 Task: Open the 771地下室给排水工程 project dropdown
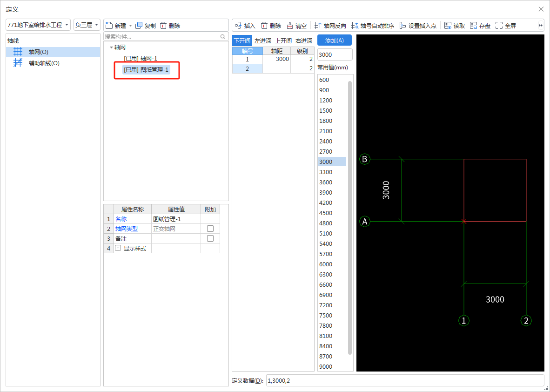pyautogui.click(x=38, y=25)
